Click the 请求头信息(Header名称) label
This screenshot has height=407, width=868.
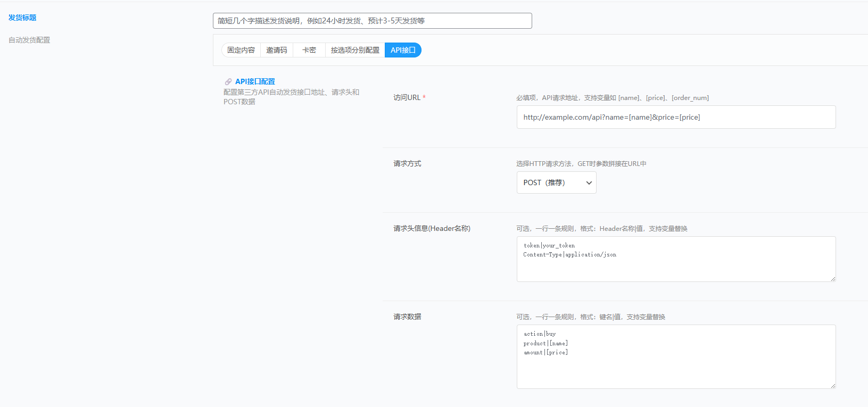(432, 228)
